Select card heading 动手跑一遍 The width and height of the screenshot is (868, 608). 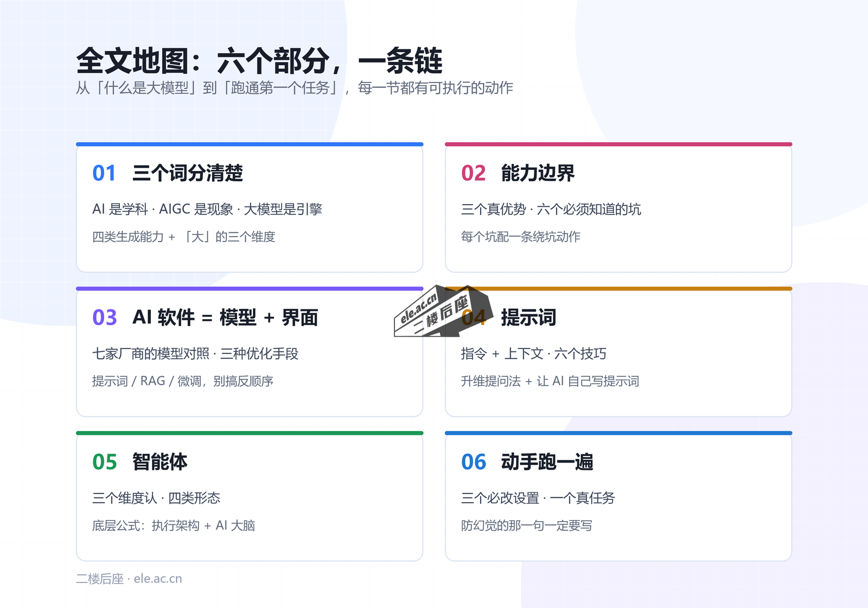pyautogui.click(x=547, y=462)
